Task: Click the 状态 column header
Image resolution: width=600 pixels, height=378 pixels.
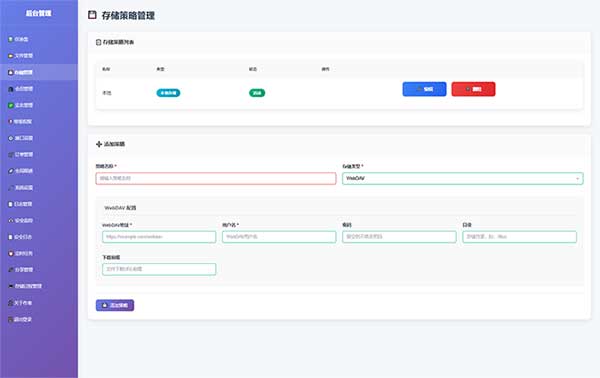Action: [x=253, y=69]
